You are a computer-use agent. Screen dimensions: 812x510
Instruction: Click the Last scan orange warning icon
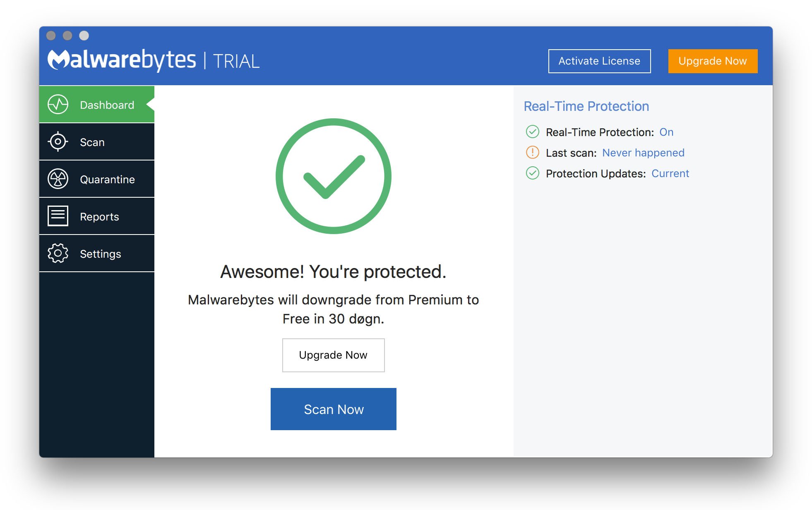[x=532, y=153]
